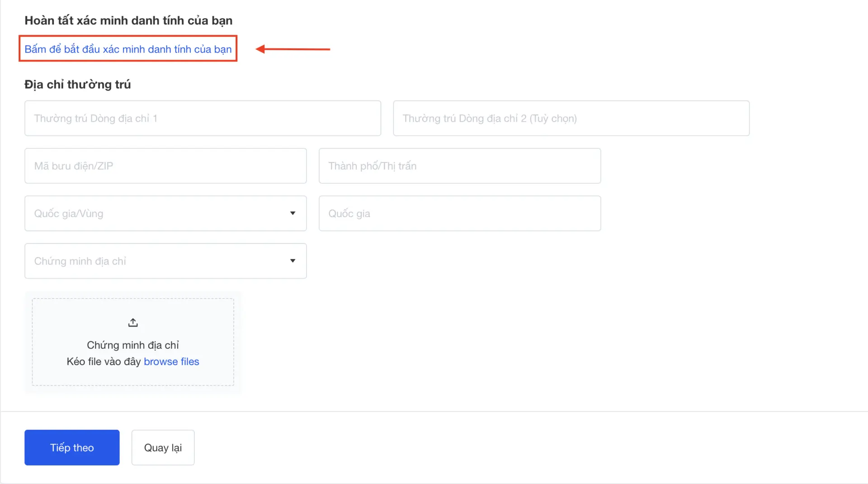The image size is (868, 484).
Task: Open the browse files link
Action: (171, 361)
